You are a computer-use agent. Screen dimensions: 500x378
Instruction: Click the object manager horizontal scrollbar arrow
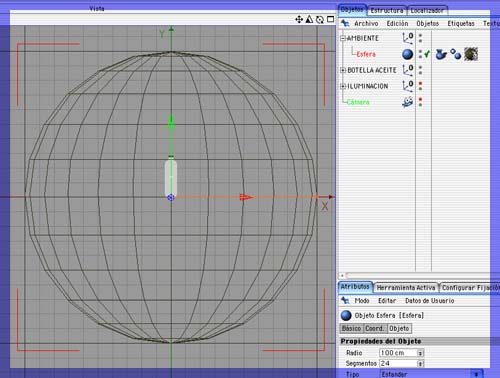(342, 276)
